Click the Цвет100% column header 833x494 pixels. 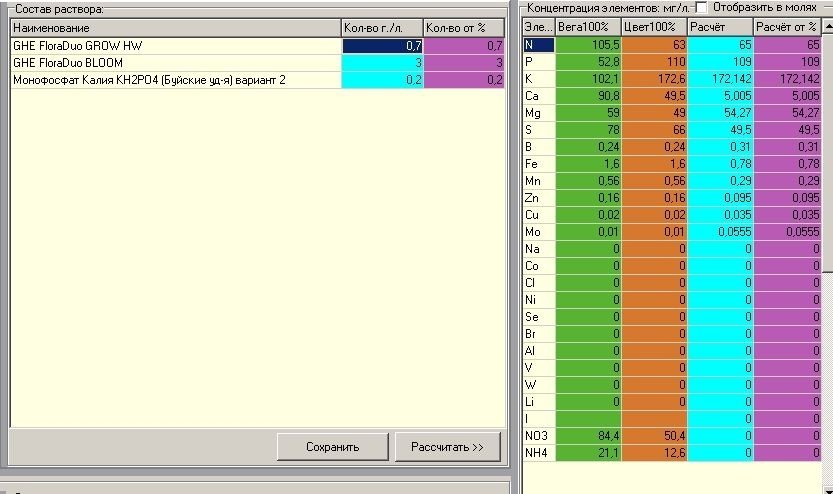click(654, 27)
